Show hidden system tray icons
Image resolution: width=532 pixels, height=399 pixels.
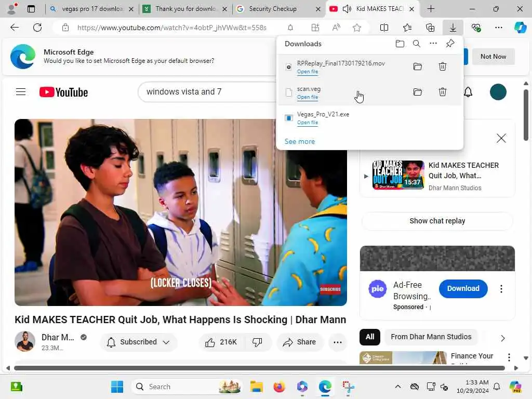[x=397, y=387]
